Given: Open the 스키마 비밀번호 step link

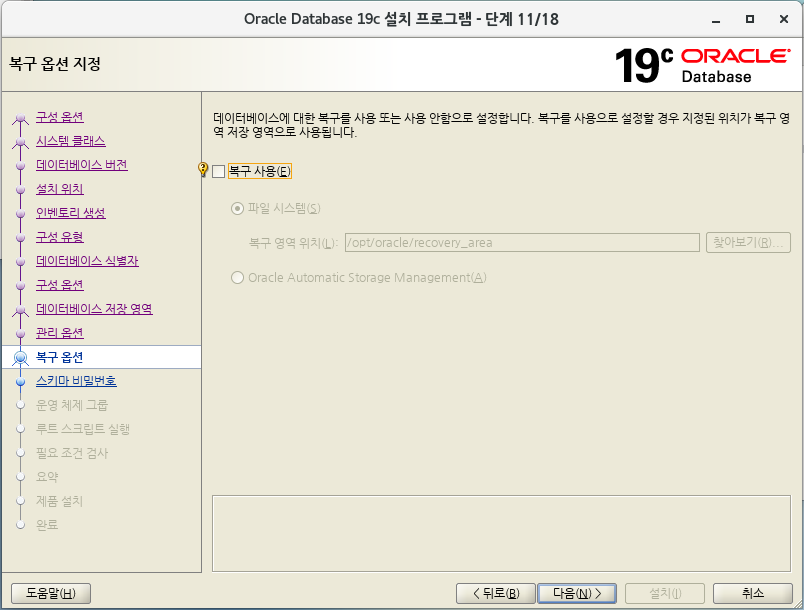Looking at the screenshot, I should [x=76, y=381].
